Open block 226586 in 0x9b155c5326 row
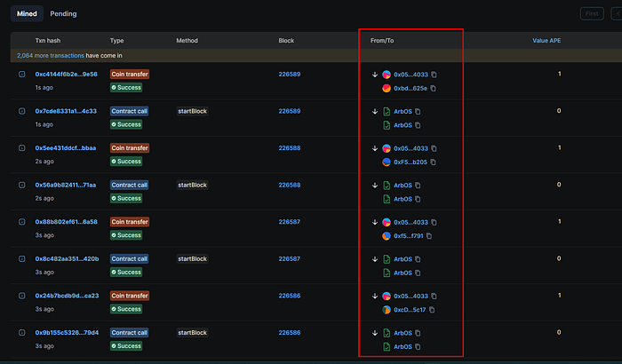Image resolution: width=622 pixels, height=364 pixels. click(x=289, y=332)
